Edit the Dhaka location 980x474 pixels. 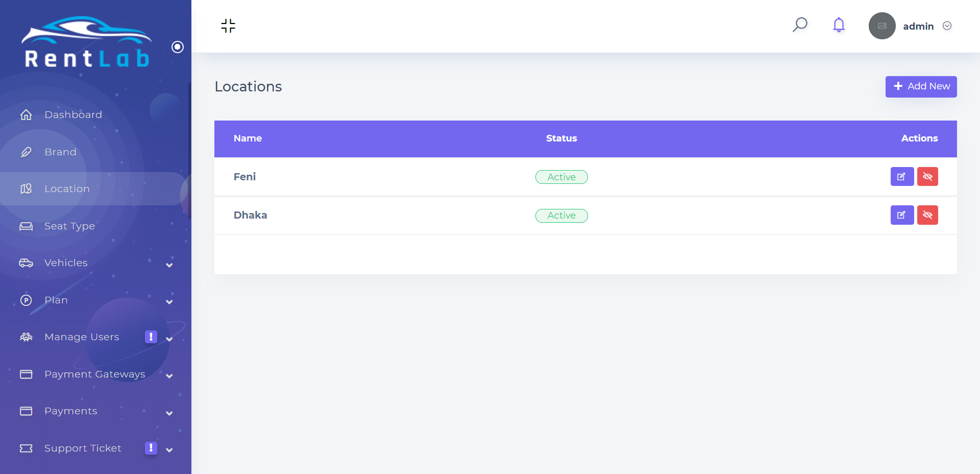[x=902, y=215]
